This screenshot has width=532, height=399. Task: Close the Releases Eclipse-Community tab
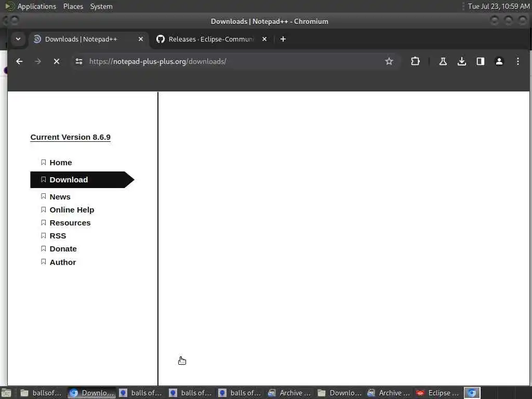click(264, 39)
